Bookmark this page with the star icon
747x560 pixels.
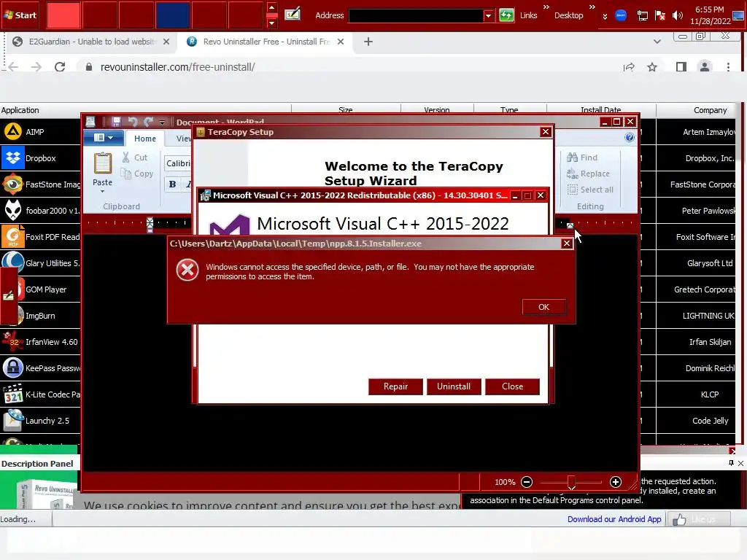pyautogui.click(x=652, y=66)
